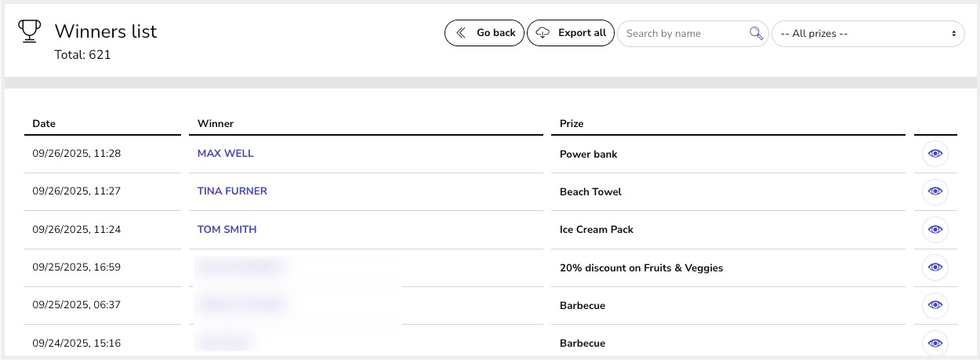The height and width of the screenshot is (360, 980).
Task: Click blurred winner name on 09/25/2025, 16:59 row
Action: click(239, 267)
